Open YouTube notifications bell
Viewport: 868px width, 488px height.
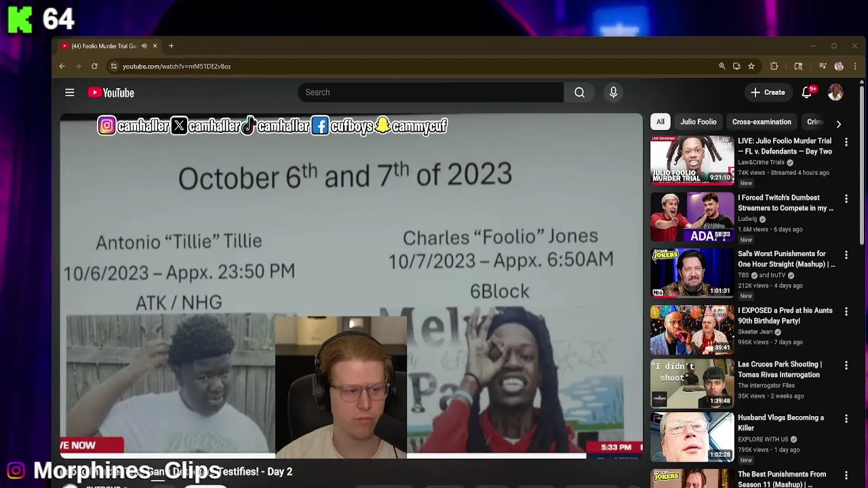click(x=807, y=92)
